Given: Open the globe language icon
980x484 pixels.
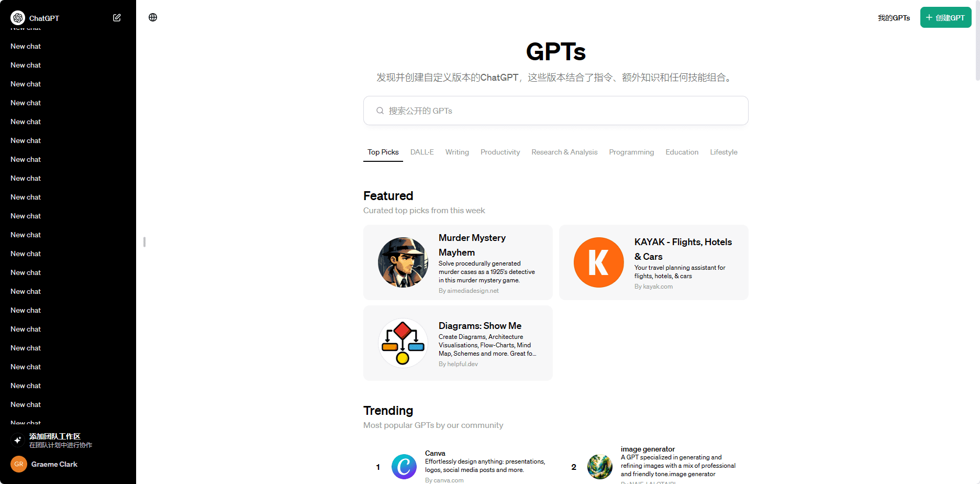Looking at the screenshot, I should pos(153,17).
